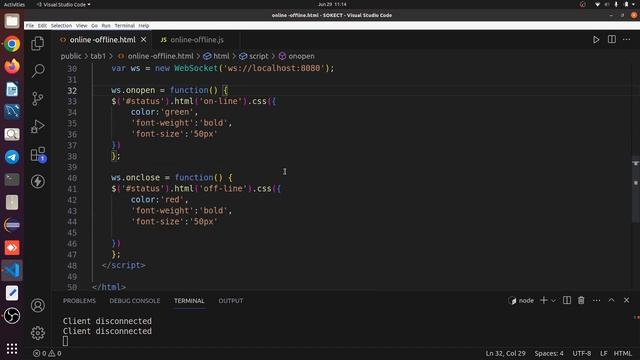Click the public breadcrumb segment
This screenshot has width=640, height=360.
pyautogui.click(x=71, y=56)
